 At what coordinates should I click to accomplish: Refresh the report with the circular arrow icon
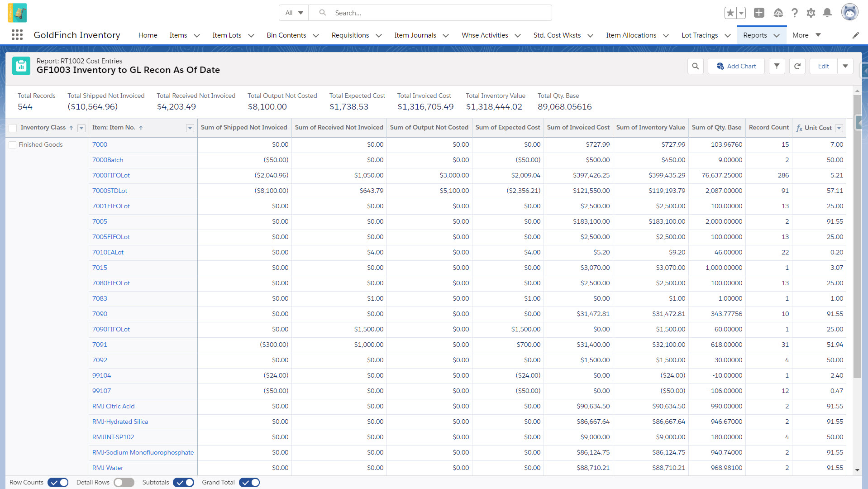[797, 66]
